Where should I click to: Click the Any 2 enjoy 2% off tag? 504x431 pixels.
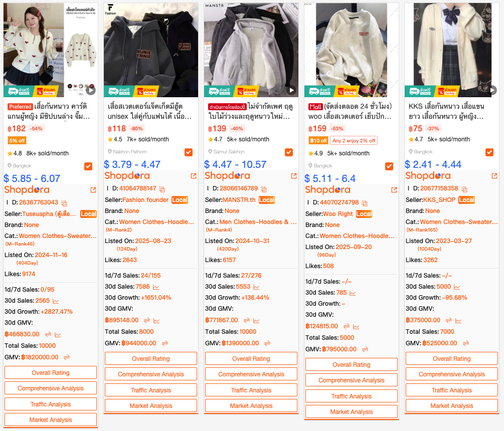[354, 141]
